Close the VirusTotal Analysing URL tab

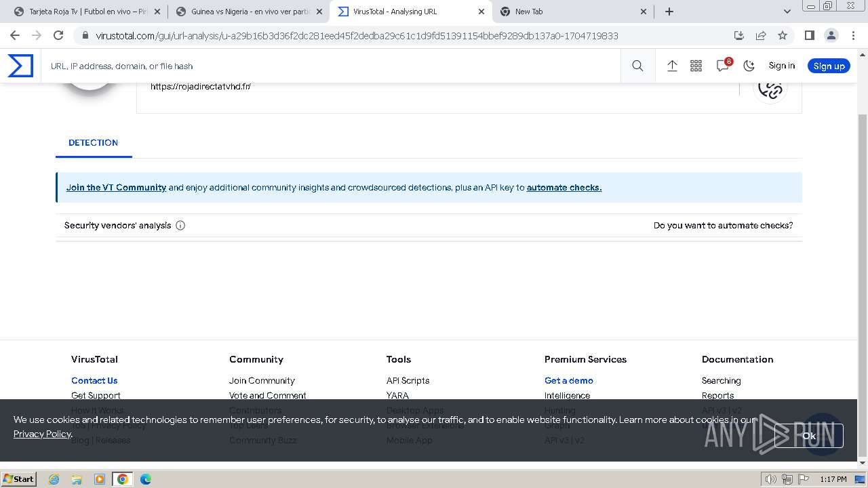point(481,12)
